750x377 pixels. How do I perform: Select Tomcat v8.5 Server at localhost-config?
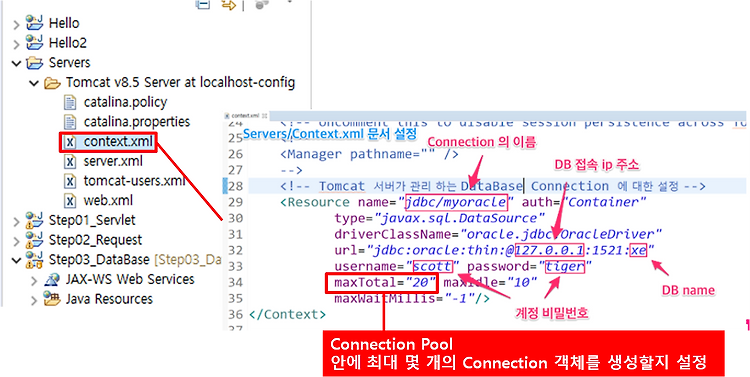[180, 83]
